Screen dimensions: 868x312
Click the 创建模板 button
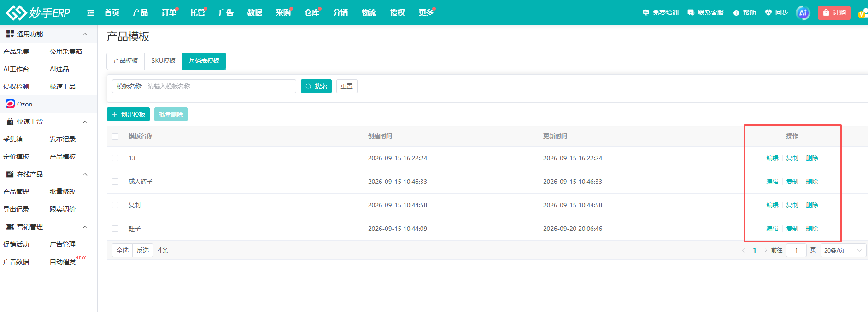coord(128,114)
